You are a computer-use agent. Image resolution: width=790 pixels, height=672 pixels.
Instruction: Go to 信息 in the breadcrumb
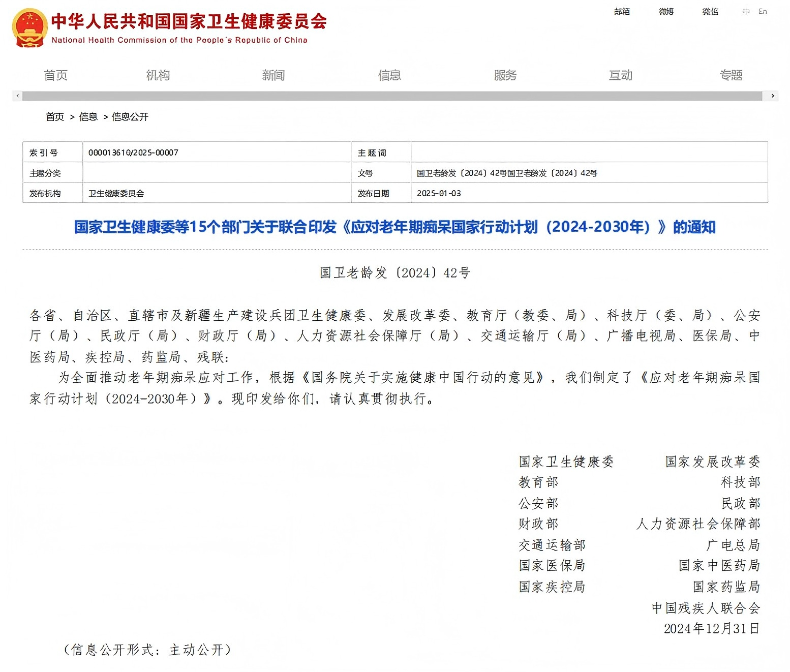point(88,117)
